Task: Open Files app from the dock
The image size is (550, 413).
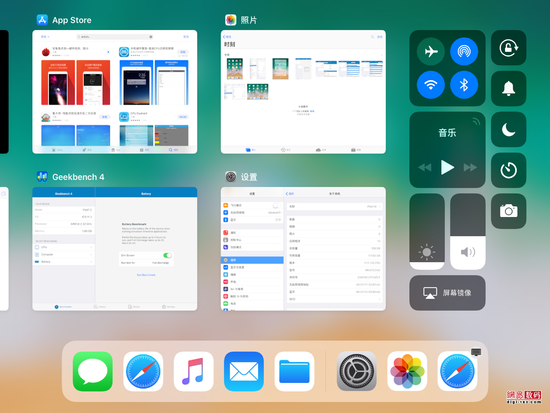Action: pos(294,371)
